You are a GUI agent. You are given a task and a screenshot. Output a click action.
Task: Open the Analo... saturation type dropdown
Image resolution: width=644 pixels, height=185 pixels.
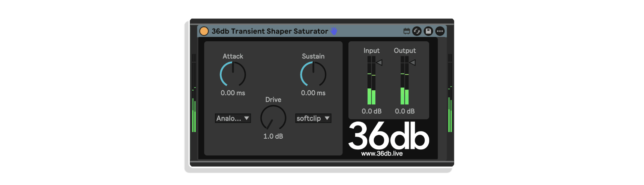pos(233,118)
